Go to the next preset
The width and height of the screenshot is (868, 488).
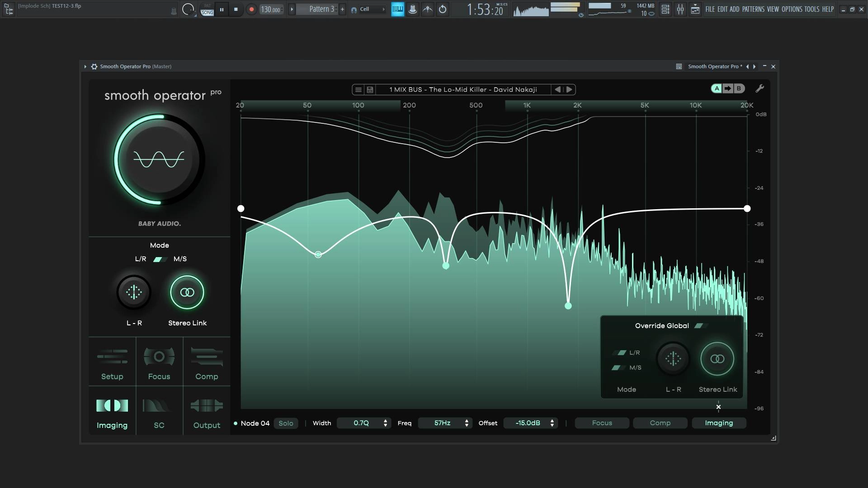(x=569, y=89)
